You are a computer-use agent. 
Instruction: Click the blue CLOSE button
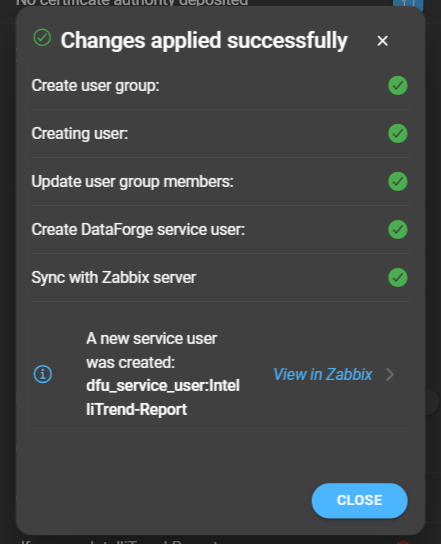tap(359, 501)
